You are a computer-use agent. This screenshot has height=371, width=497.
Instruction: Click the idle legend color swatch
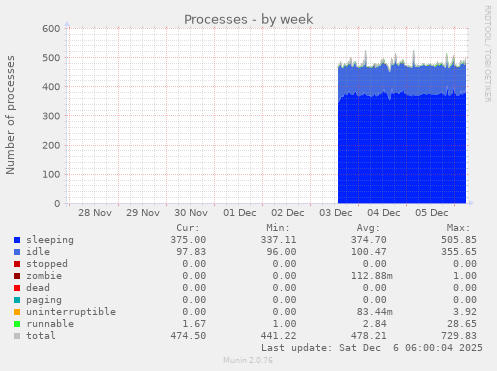[17, 252]
